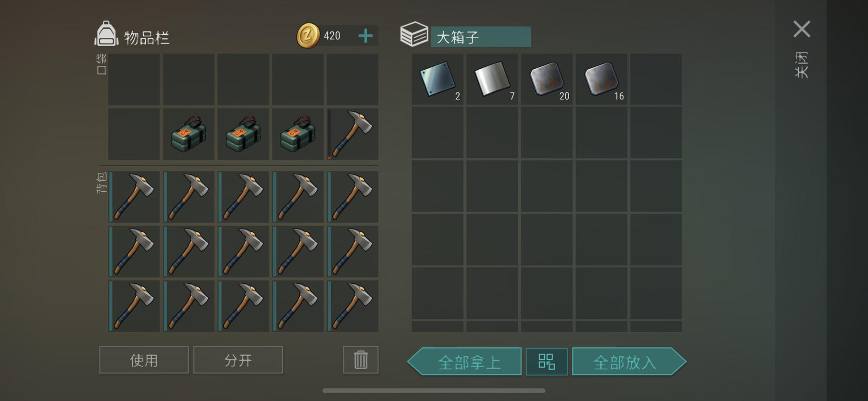Select the first hammer in the backpack grid
The image size is (868, 401).
[x=134, y=197]
